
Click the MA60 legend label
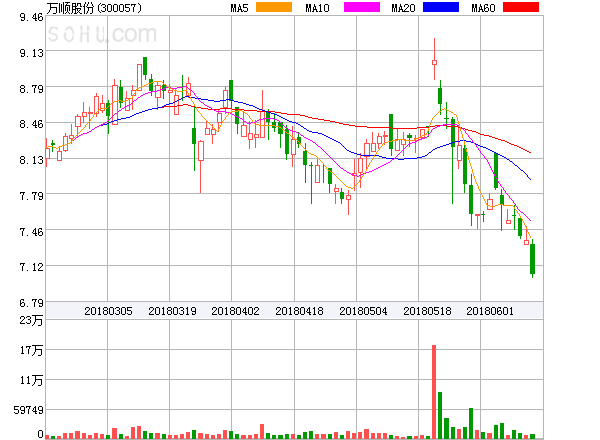click(483, 8)
